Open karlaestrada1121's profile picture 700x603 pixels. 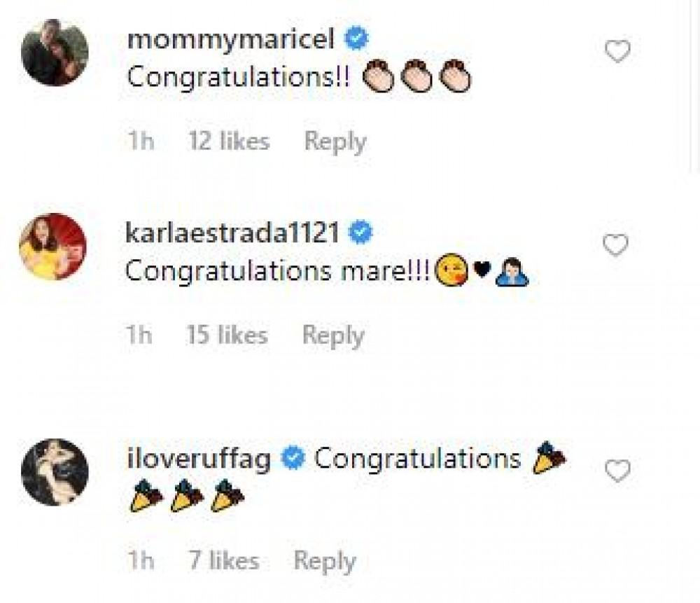point(55,246)
